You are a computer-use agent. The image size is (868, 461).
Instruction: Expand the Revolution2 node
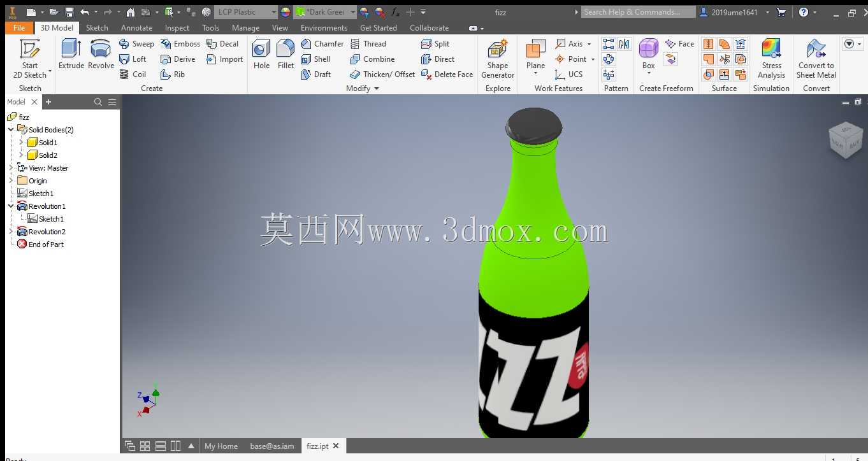tap(11, 232)
